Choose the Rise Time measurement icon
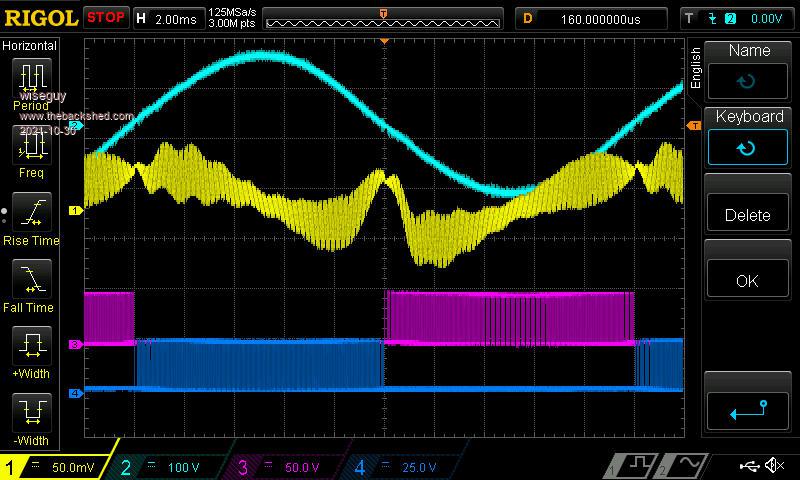The image size is (800, 480). (31, 217)
